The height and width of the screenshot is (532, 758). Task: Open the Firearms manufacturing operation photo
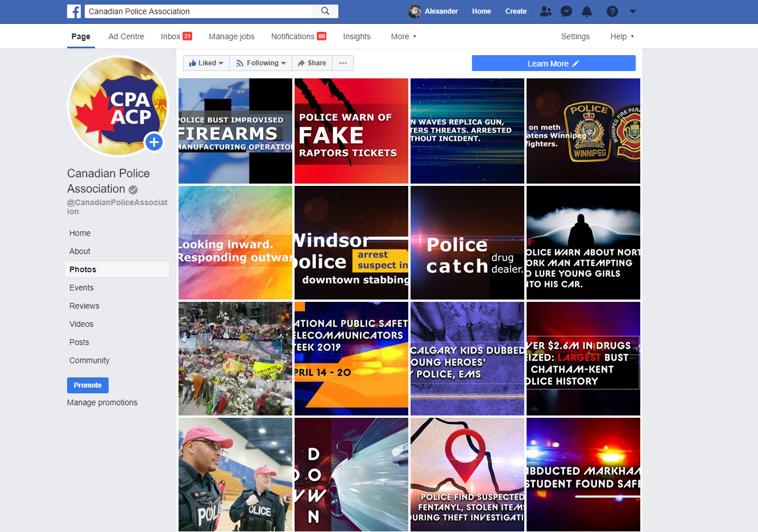click(x=235, y=131)
